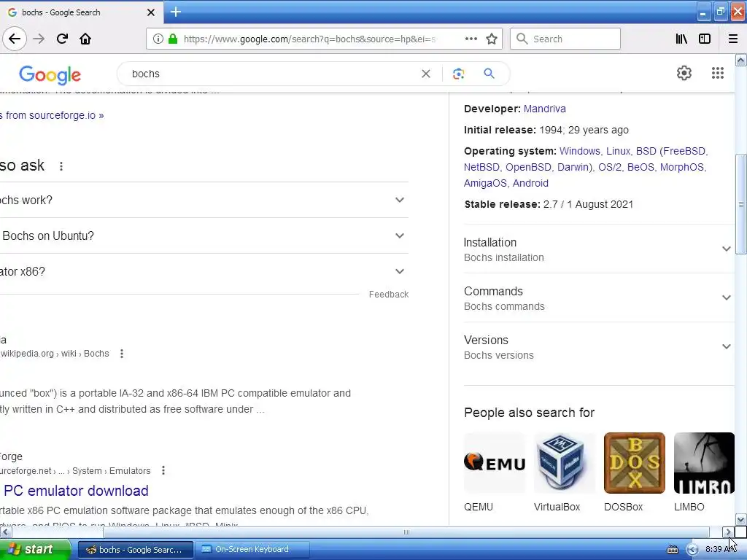Search by image with Google Lens

[458, 74]
